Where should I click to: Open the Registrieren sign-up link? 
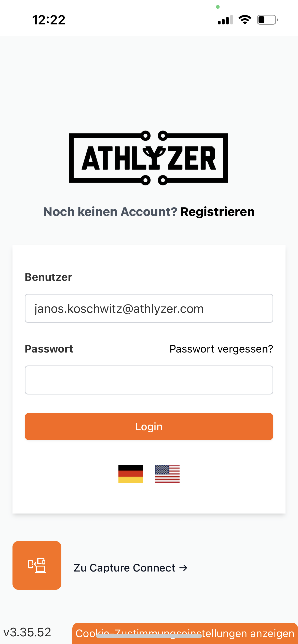217,212
